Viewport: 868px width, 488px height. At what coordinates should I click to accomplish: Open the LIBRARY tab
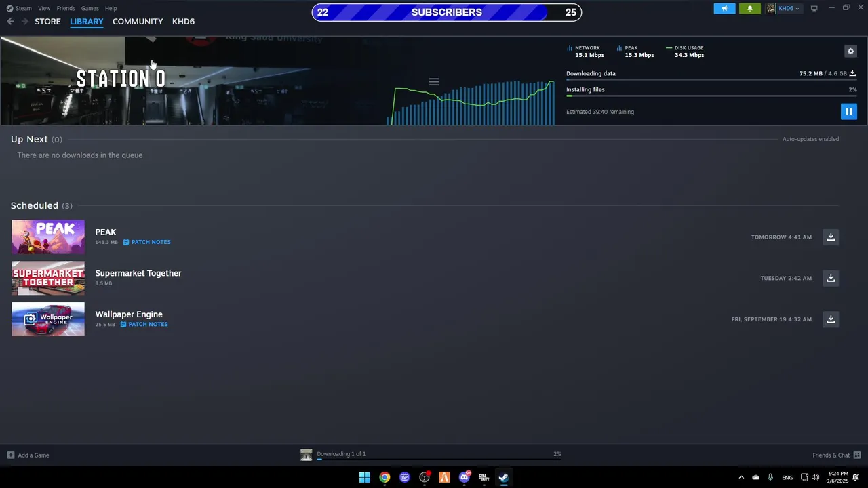coord(87,22)
